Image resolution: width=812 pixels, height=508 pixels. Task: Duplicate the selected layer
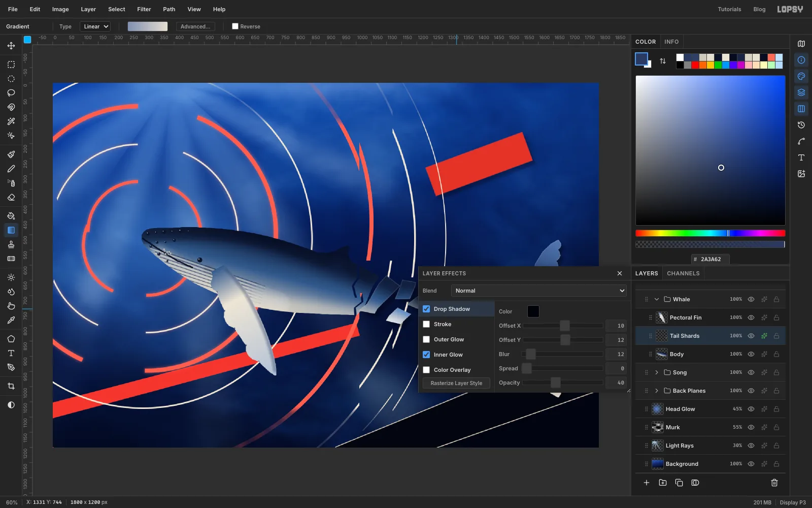[679, 483]
